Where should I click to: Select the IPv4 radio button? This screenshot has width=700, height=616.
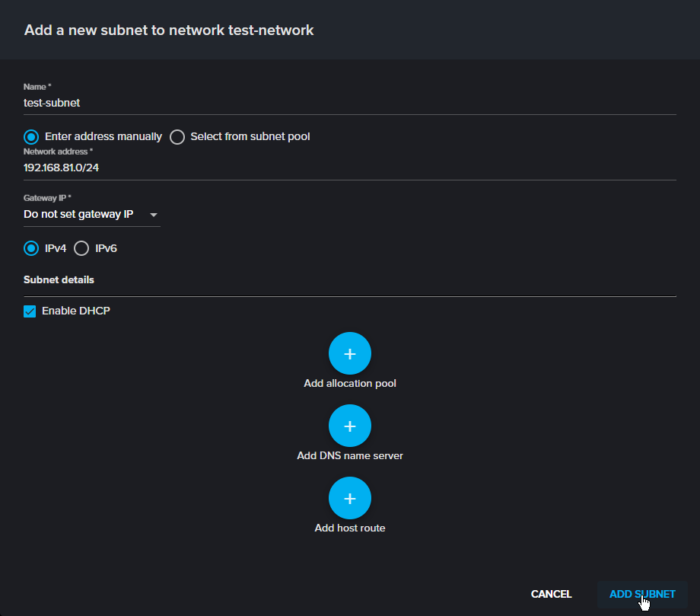pos(30,247)
